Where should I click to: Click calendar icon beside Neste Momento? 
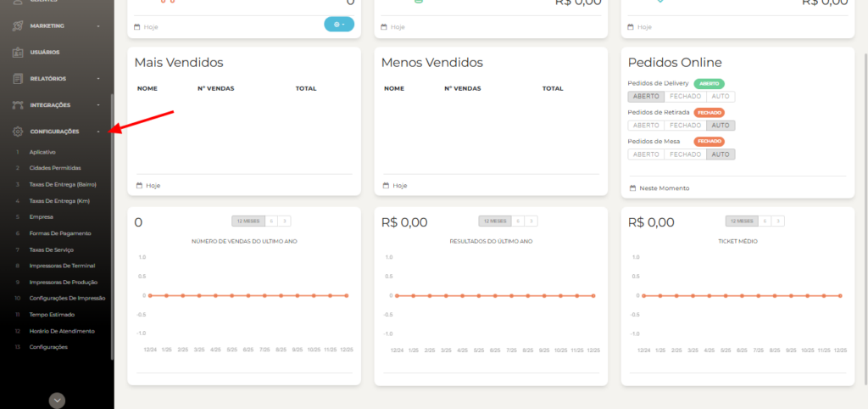pos(633,188)
